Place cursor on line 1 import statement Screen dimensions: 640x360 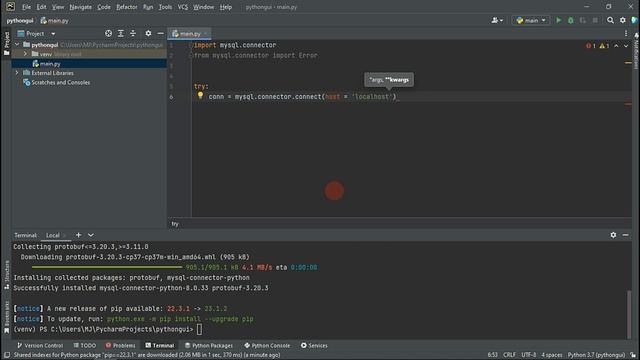point(235,45)
